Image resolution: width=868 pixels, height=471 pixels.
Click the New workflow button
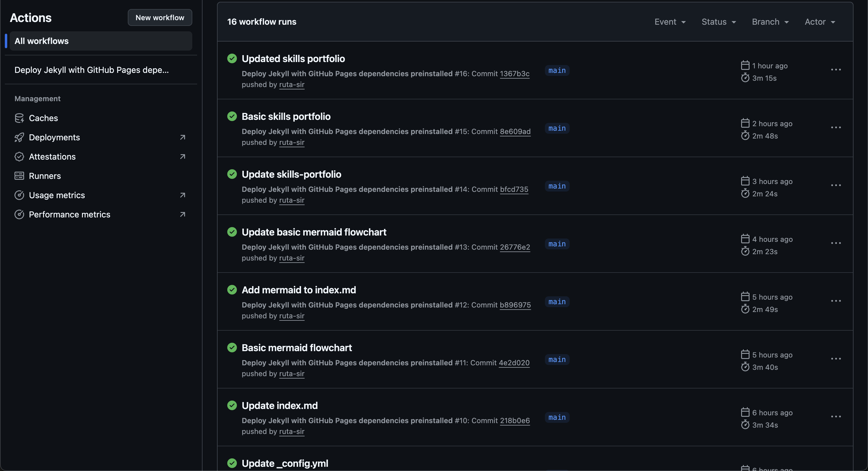[x=160, y=17]
